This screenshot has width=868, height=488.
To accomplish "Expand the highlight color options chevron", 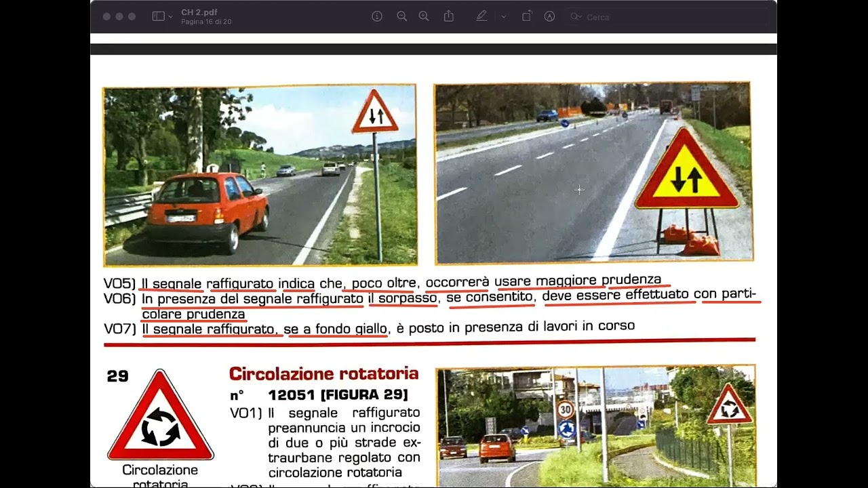I will [x=503, y=17].
